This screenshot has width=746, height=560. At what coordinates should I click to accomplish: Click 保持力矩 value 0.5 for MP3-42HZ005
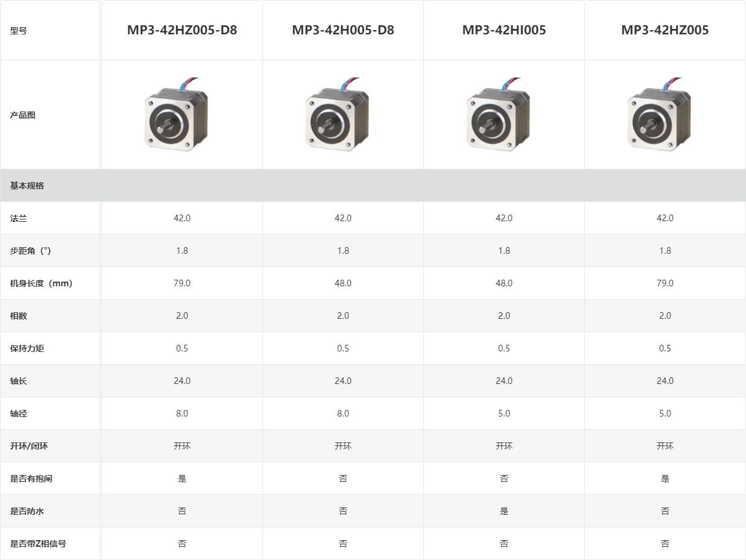pyautogui.click(x=665, y=348)
